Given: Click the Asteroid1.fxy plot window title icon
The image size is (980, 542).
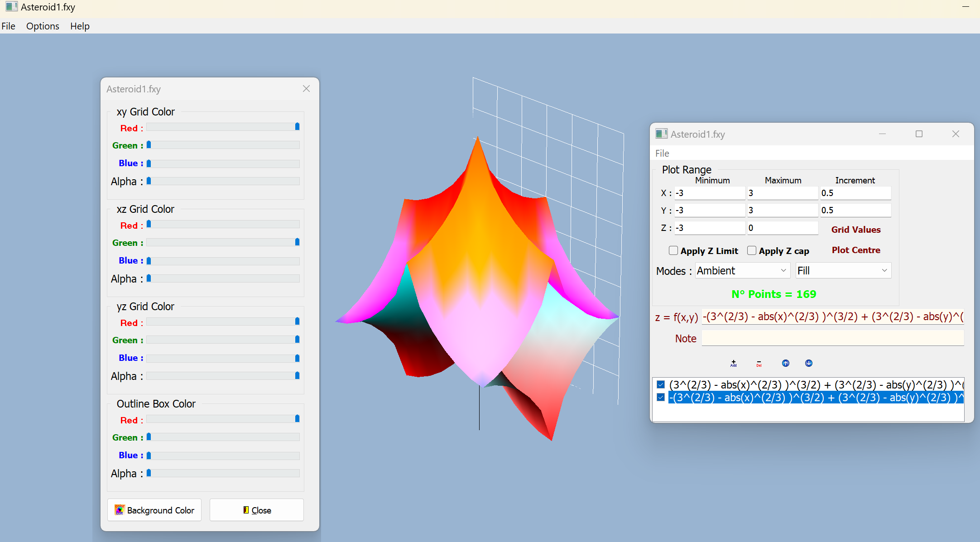Looking at the screenshot, I should [x=661, y=134].
